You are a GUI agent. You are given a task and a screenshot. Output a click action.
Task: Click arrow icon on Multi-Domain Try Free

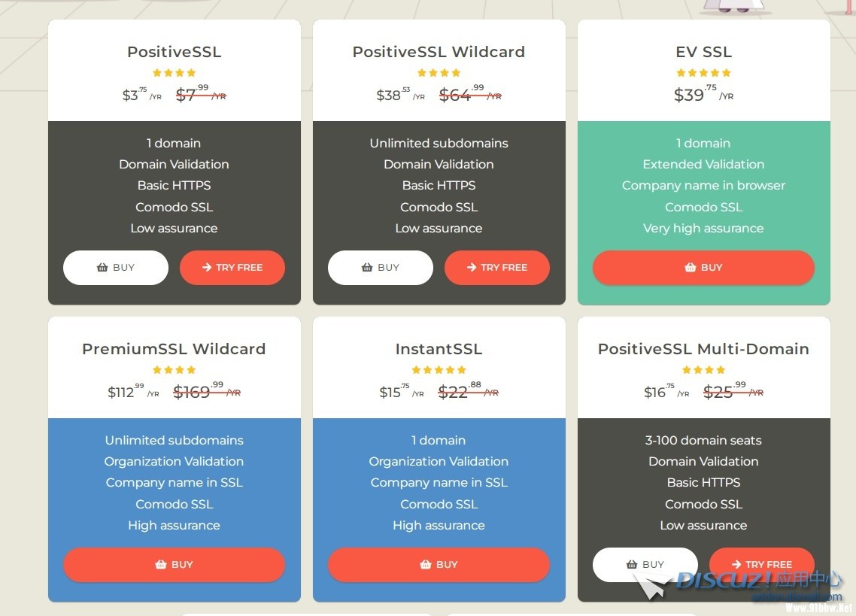tap(736, 564)
